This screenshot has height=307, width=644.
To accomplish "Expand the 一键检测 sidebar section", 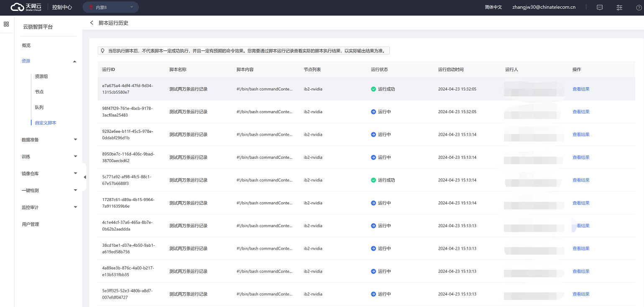I will point(75,191).
